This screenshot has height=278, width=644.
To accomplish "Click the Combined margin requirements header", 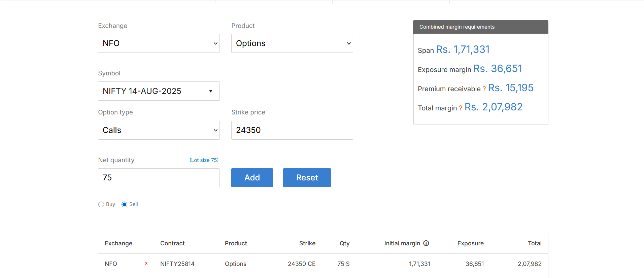I will click(481, 27).
